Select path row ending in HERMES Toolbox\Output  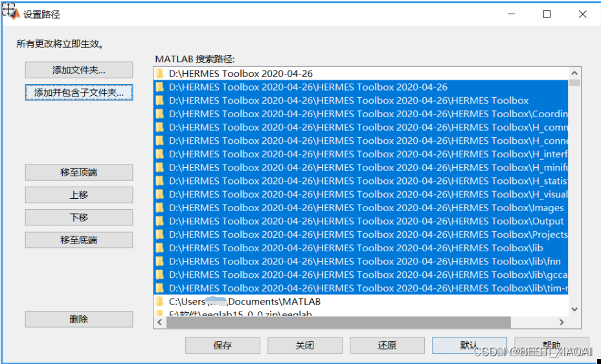[361, 221]
